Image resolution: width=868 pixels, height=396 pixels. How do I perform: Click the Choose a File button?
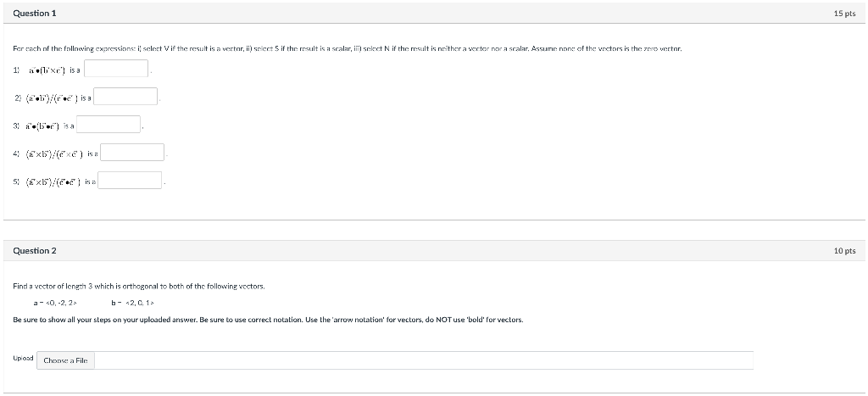coord(66,360)
